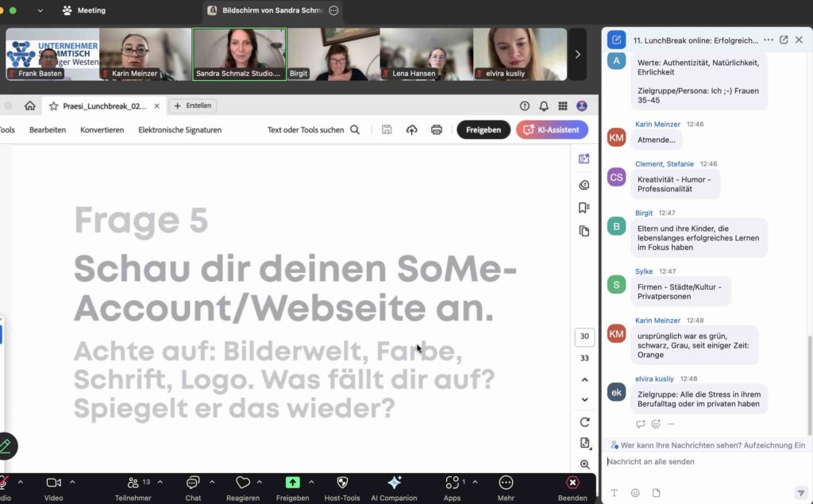Open Acrobat notifications bell
Screen dimensions: 813x504
click(x=544, y=106)
